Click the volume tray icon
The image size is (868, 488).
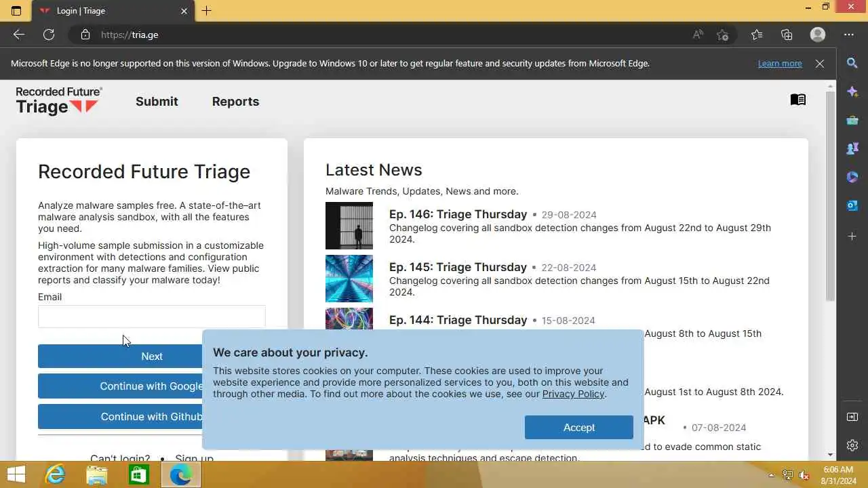[x=804, y=475]
